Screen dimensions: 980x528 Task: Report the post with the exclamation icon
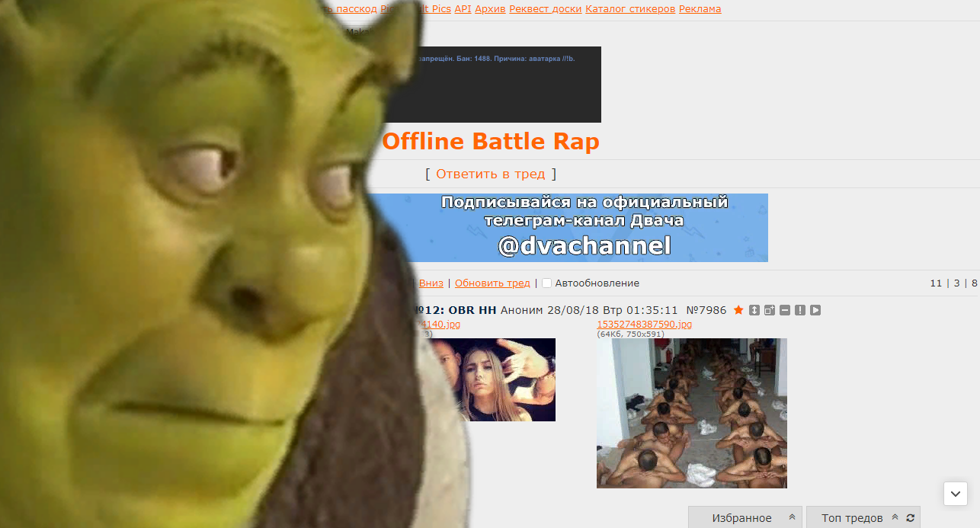coord(800,310)
